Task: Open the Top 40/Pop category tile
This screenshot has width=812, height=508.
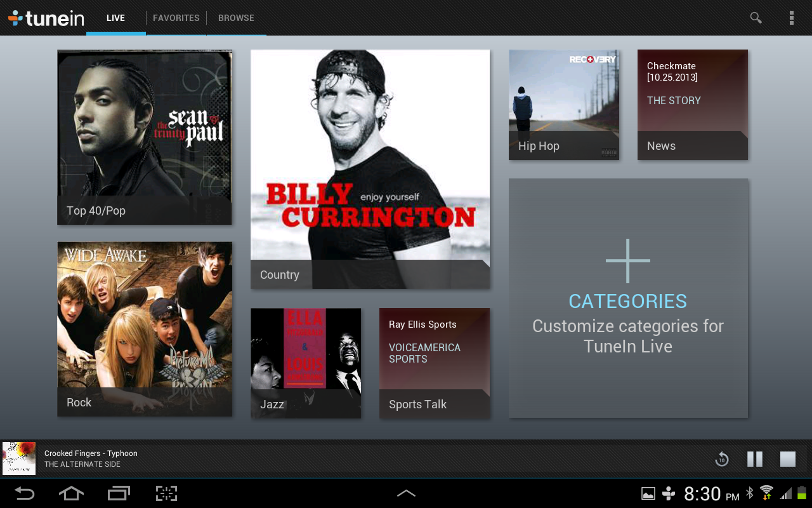Action: pyautogui.click(x=145, y=137)
